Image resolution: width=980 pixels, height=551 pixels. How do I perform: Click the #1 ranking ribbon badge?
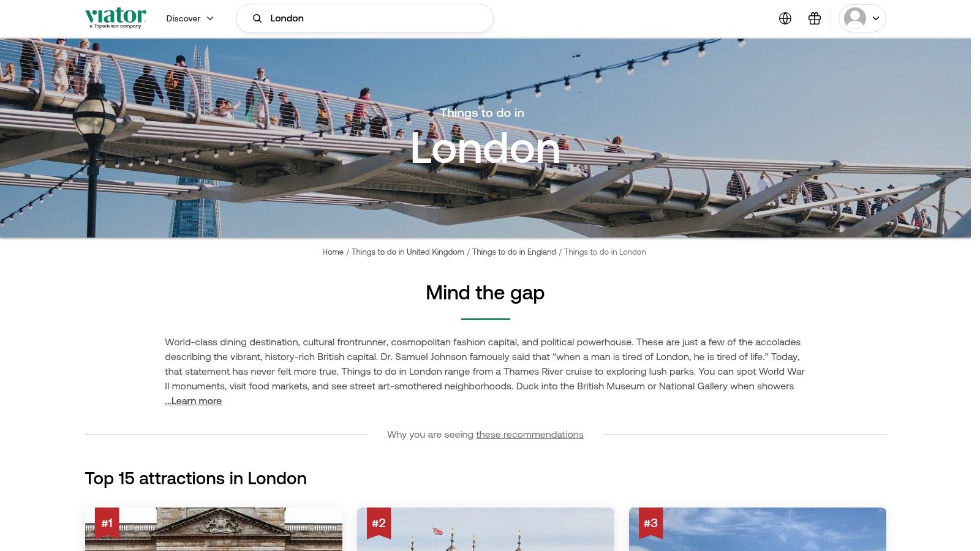[107, 523]
